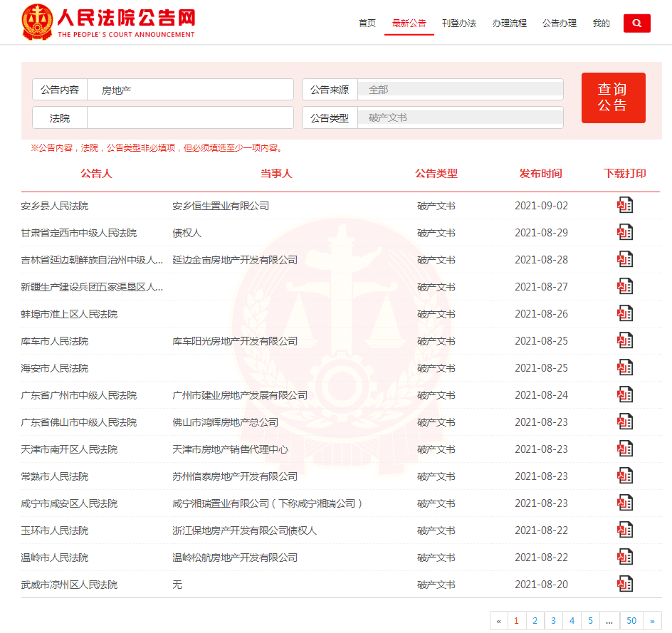Image resolution: width=672 pixels, height=633 pixels.
Task: Open PDF icon for 常熟市人民法院 row
Action: coord(624,476)
